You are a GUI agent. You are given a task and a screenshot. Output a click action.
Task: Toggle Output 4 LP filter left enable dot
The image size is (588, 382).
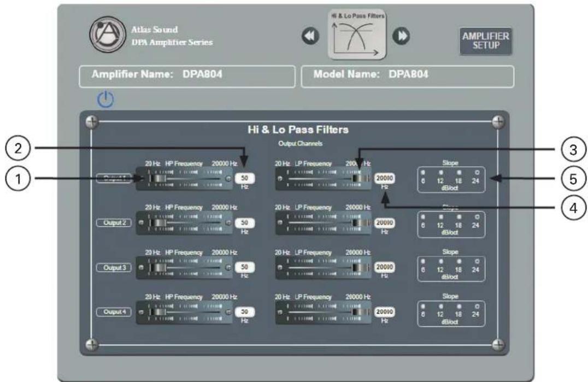pyautogui.click(x=280, y=312)
